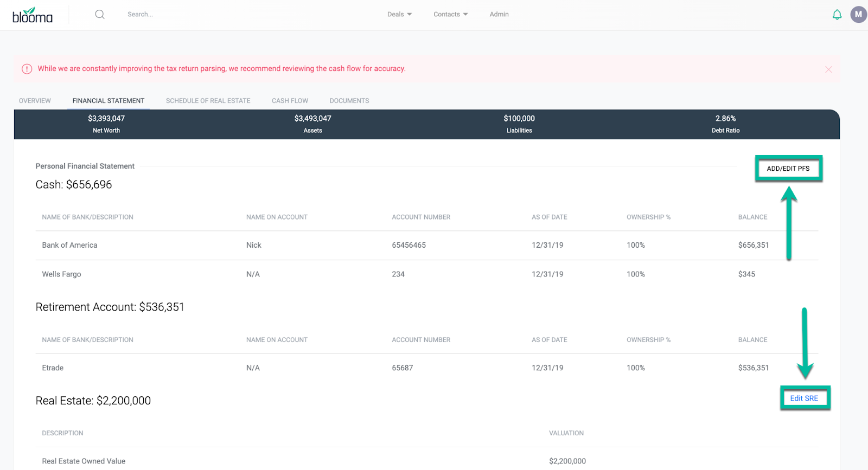The width and height of the screenshot is (868, 470).
Task: Expand the Deals dropdown menu
Action: (x=399, y=15)
